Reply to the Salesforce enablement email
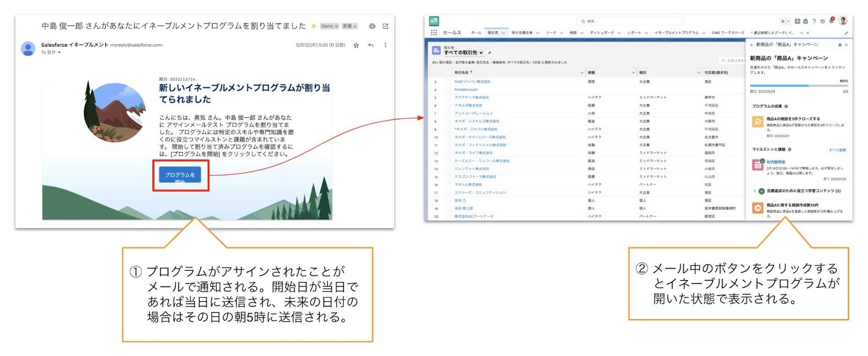Viewport: 868px width, 356px height. [x=371, y=45]
